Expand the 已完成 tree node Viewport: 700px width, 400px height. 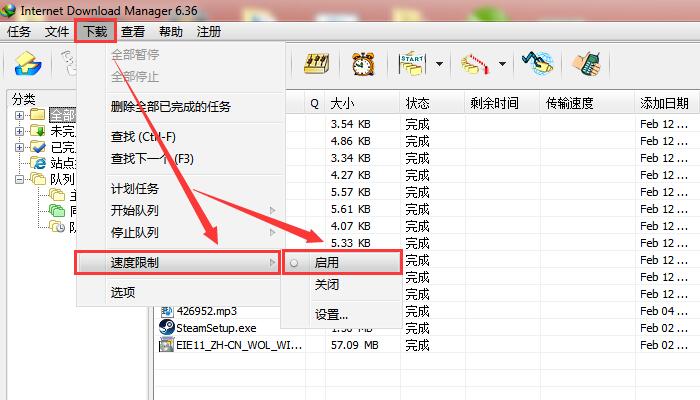pyautogui.click(x=19, y=147)
